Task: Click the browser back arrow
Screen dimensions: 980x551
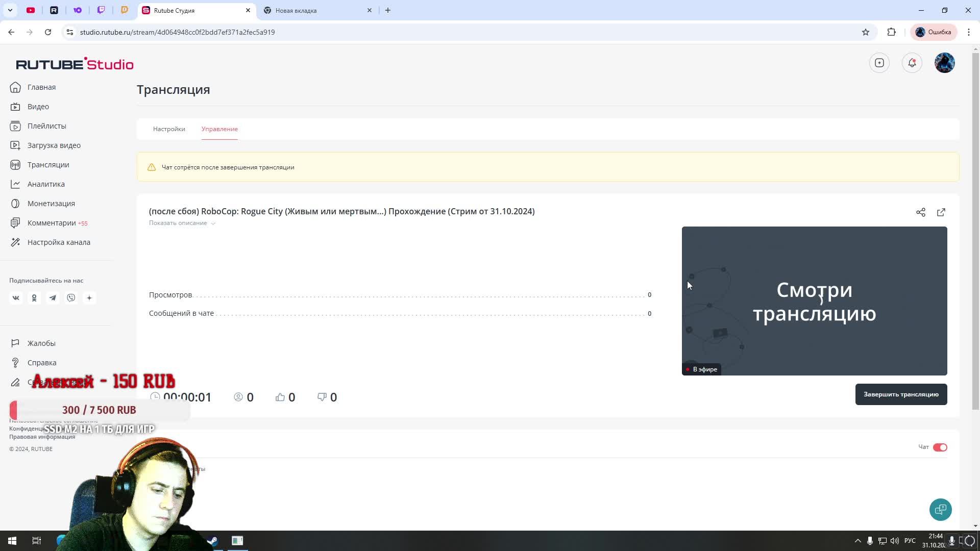Action: (11, 32)
